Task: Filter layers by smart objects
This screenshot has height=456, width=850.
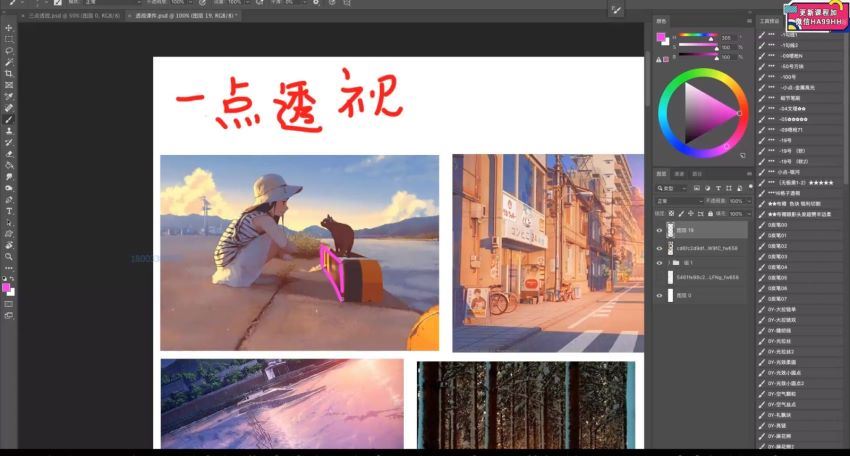Action: [739, 188]
